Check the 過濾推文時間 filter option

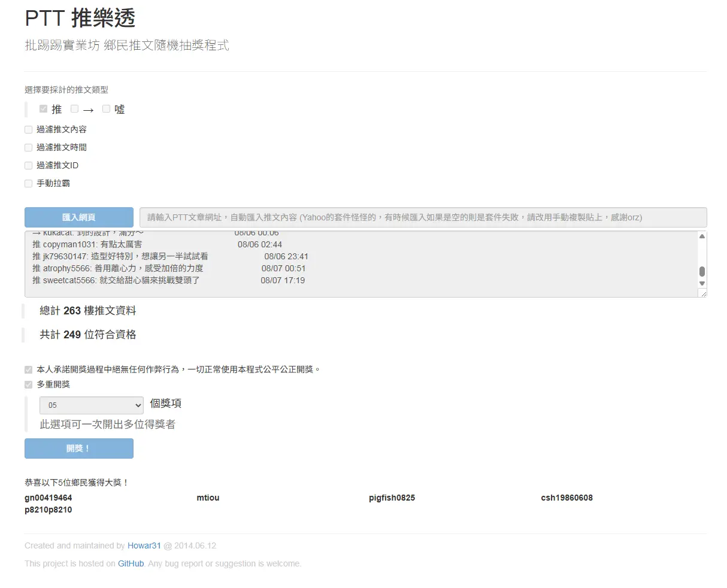coord(29,147)
